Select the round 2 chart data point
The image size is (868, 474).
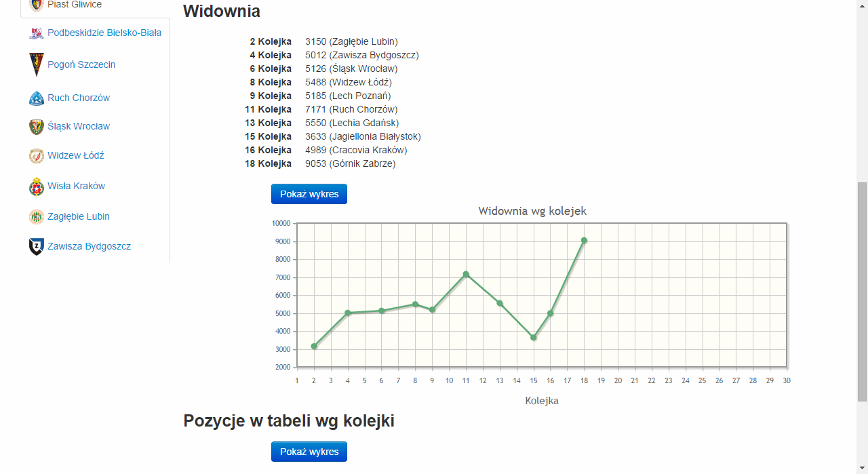coord(314,347)
